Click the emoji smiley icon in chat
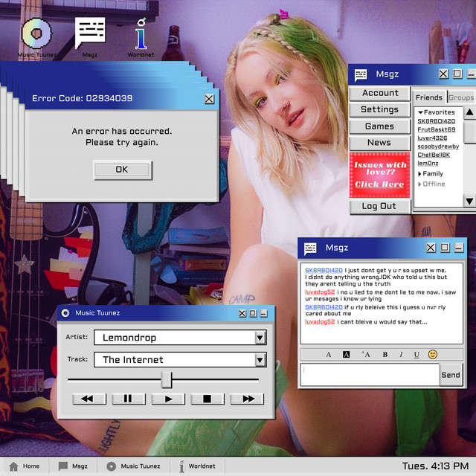 point(433,355)
